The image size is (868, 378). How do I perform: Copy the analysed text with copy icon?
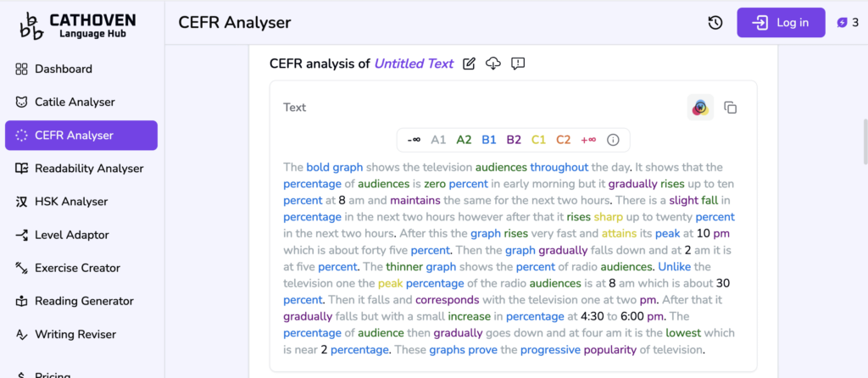(x=731, y=108)
